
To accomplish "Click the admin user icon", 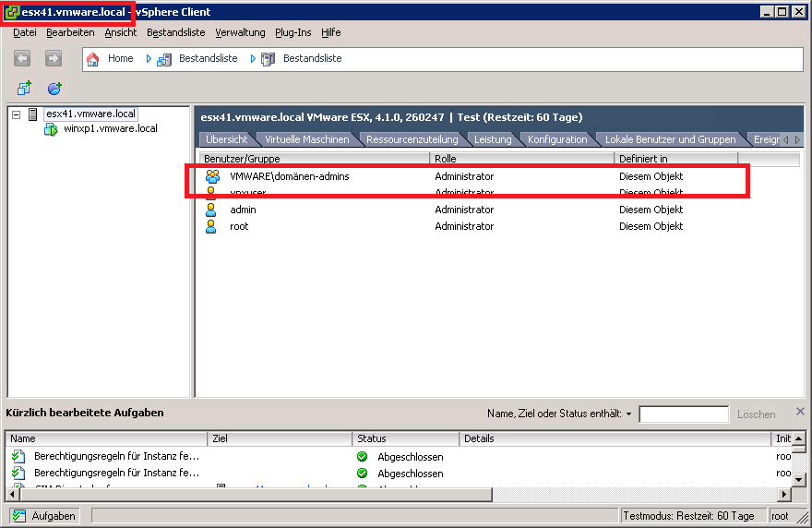I will tap(211, 210).
